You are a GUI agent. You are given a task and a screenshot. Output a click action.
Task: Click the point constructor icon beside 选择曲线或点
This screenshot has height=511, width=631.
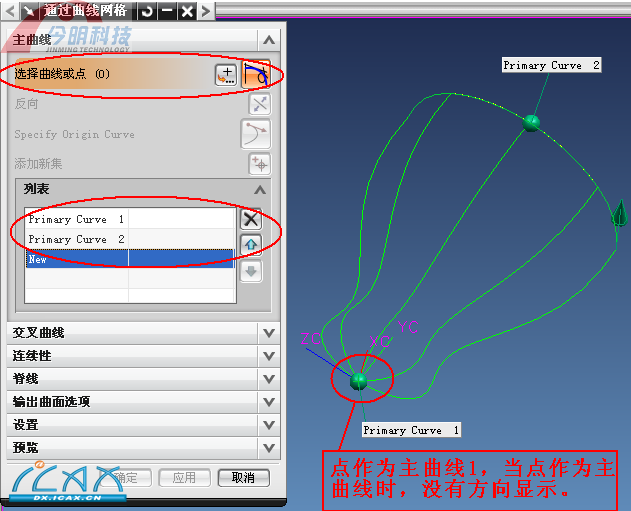pyautogui.click(x=226, y=74)
